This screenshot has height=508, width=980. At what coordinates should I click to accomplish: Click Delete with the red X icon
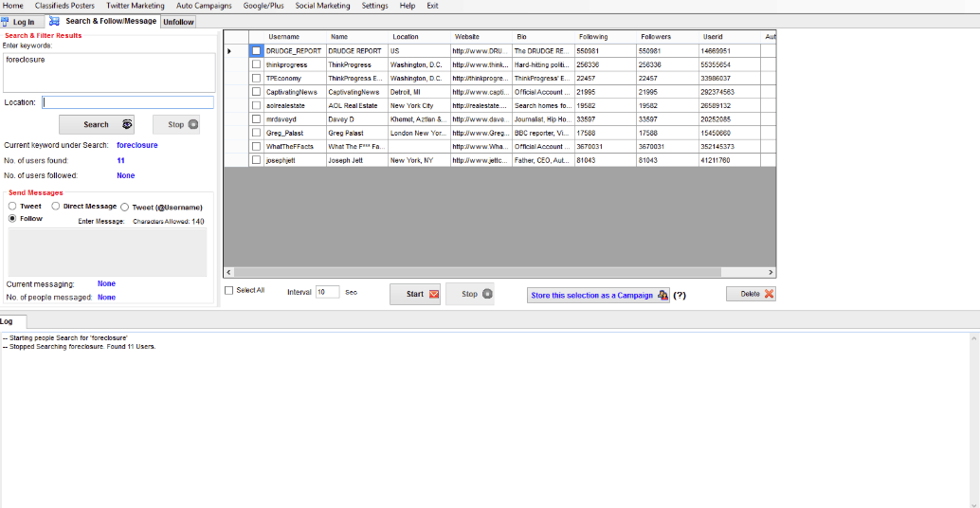coord(751,294)
